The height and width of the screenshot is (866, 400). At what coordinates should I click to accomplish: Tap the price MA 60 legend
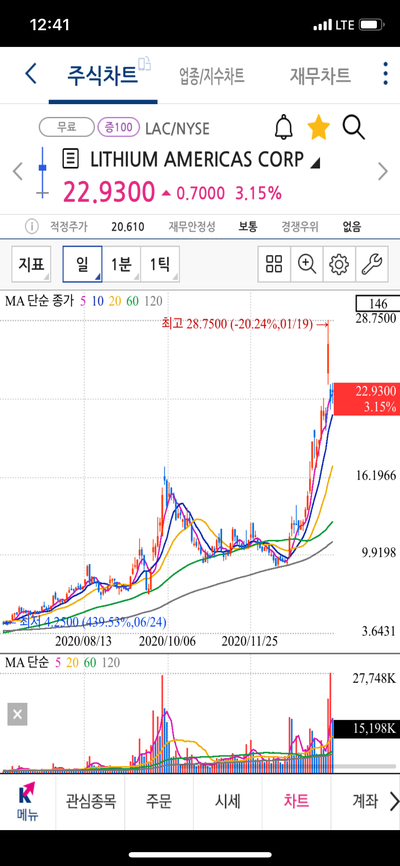point(133,301)
